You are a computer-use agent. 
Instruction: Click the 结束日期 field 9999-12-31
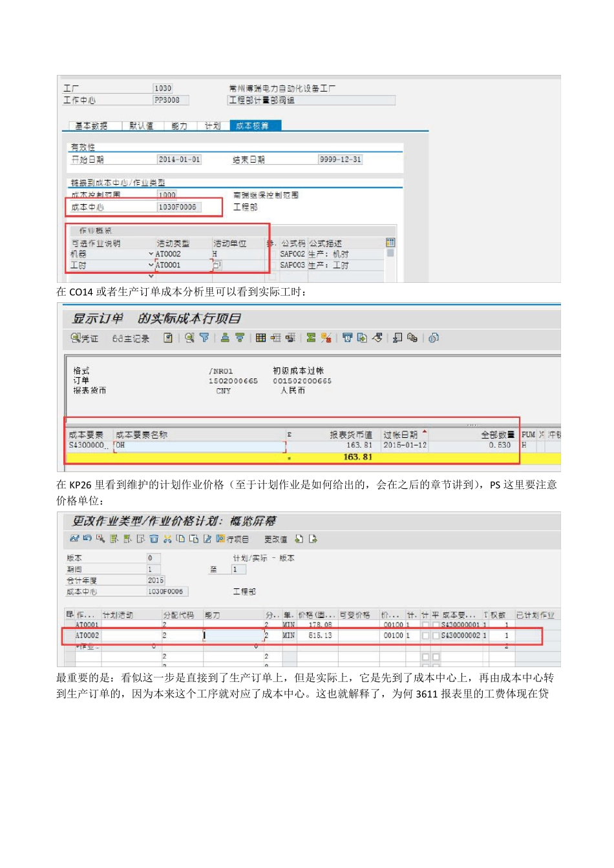(340, 160)
